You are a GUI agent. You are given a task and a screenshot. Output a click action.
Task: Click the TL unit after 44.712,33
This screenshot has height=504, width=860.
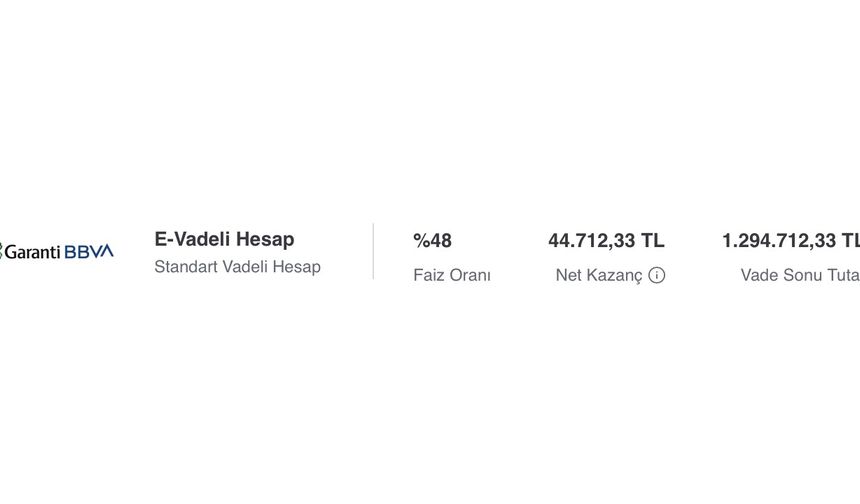653,241
